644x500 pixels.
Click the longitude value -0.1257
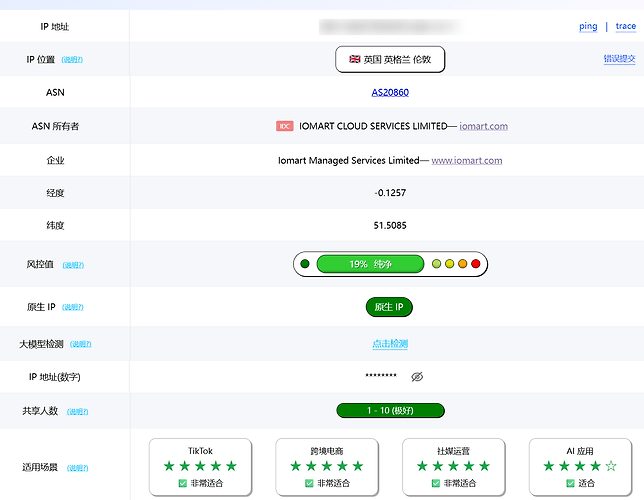coord(390,193)
